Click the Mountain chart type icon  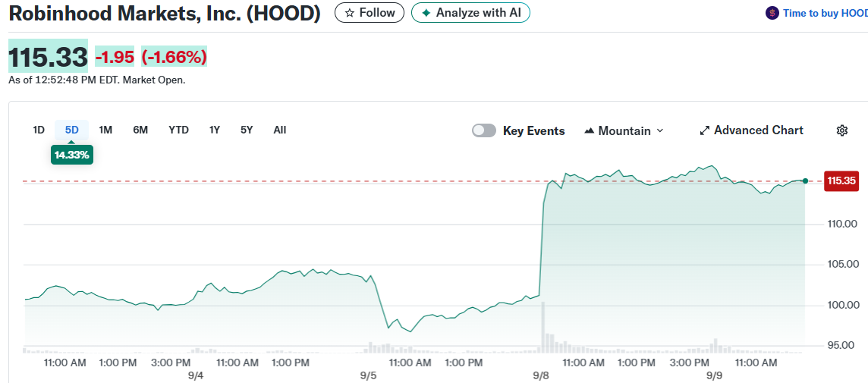(x=589, y=131)
